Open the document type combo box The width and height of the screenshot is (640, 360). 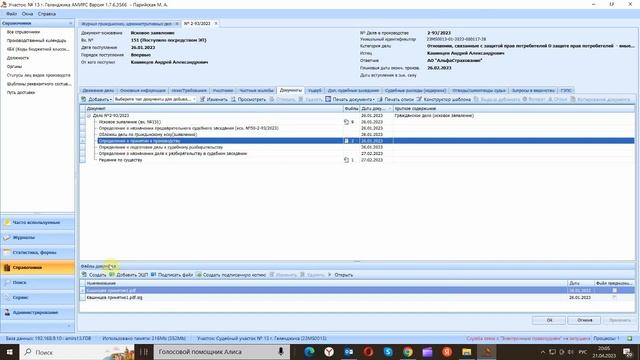pyautogui.click(x=154, y=99)
